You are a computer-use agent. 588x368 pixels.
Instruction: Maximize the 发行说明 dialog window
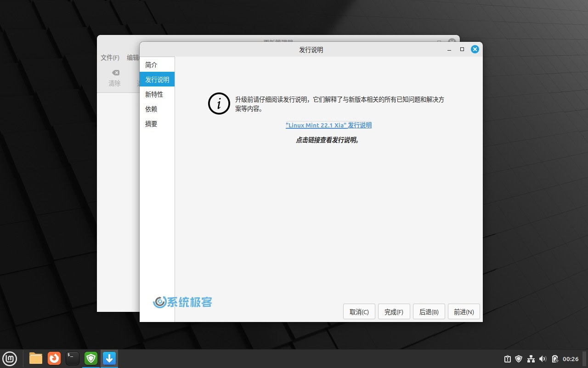click(x=462, y=49)
